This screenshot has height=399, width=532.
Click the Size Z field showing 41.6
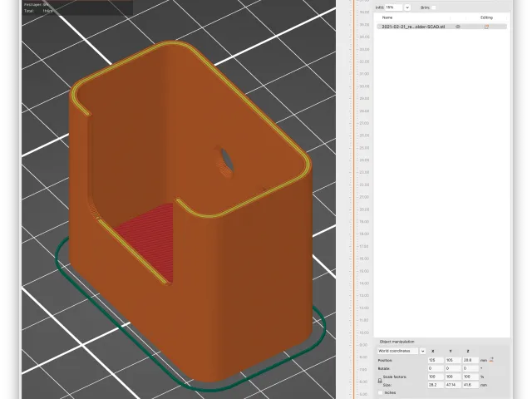470,385
